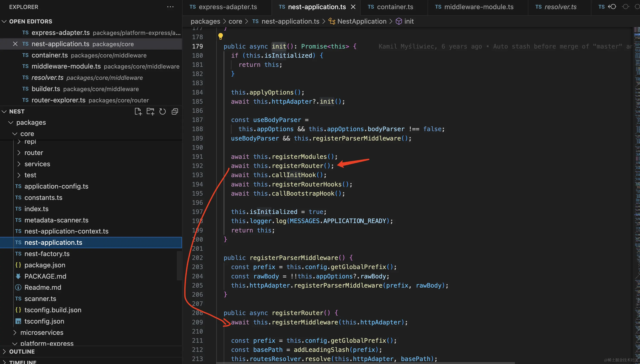Expand the OUTLINE panel
Image resolution: width=640 pixels, height=364 pixels.
tap(4, 351)
